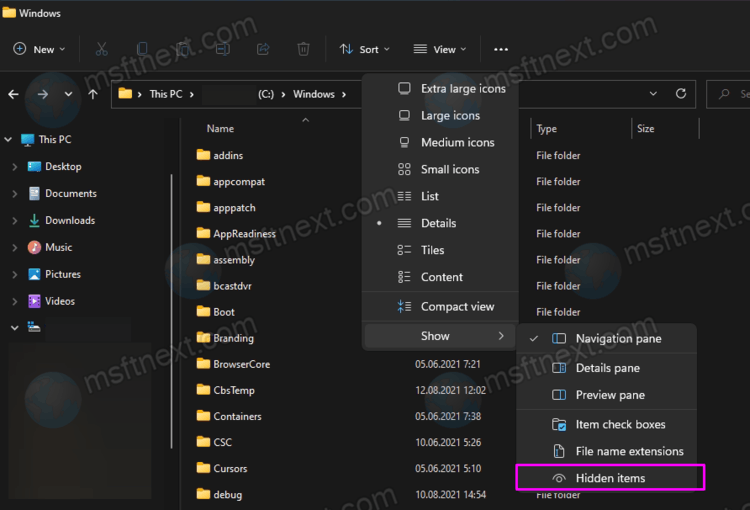Collapse the This PC tree node
The width and height of the screenshot is (750, 510).
(x=8, y=140)
